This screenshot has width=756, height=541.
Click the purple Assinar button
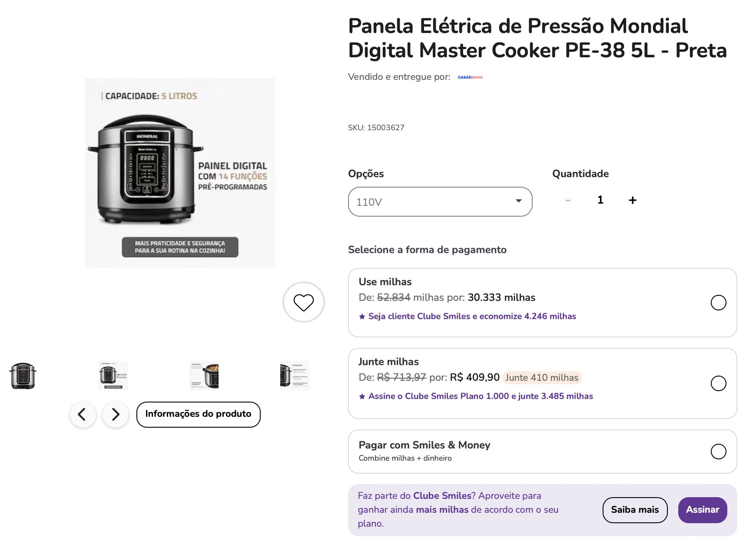click(703, 510)
